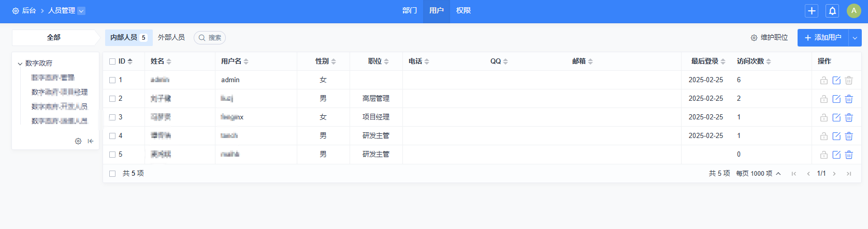Sort the table by 邮箱 column
Image resolution: width=868 pixels, height=229 pixels.
coord(583,62)
